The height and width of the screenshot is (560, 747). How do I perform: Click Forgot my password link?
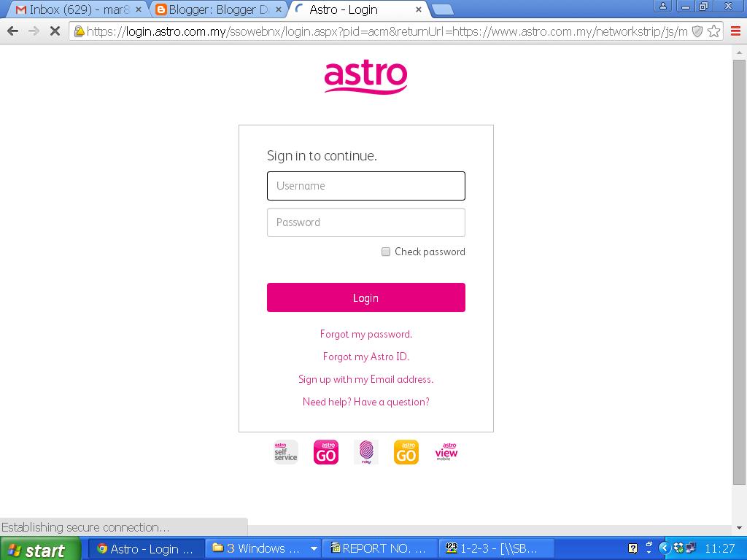tap(366, 334)
